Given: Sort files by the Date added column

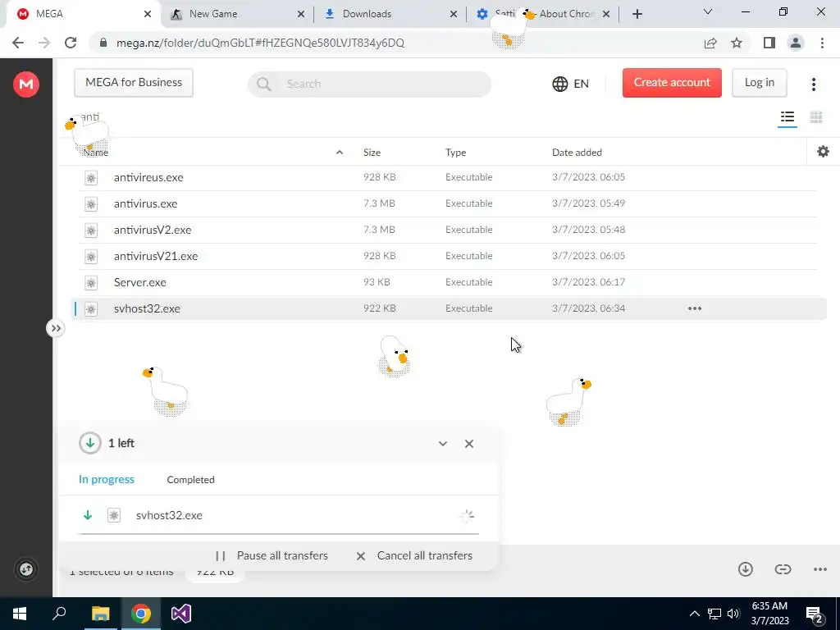Looking at the screenshot, I should (x=577, y=153).
